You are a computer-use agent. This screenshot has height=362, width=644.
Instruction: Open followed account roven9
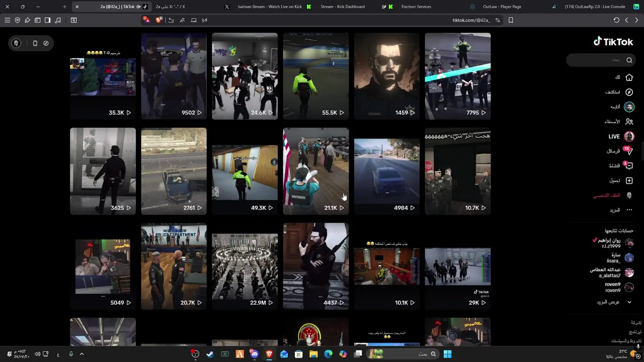tap(619, 287)
